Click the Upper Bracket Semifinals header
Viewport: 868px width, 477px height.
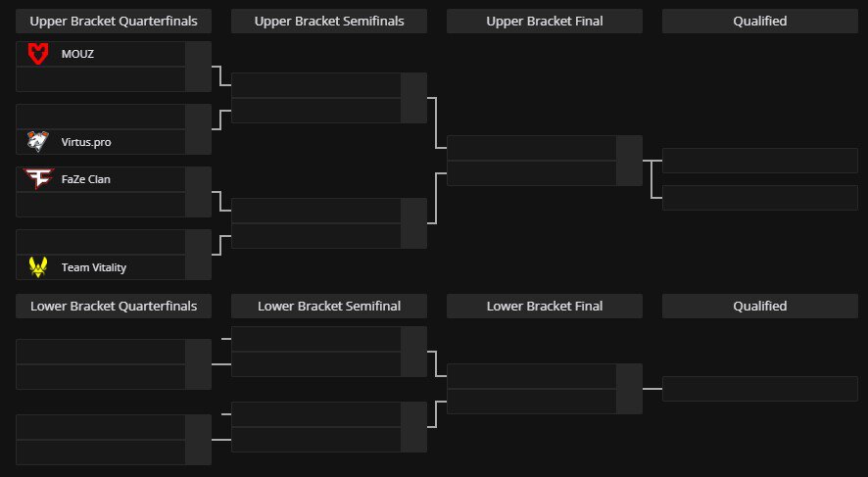(x=329, y=21)
